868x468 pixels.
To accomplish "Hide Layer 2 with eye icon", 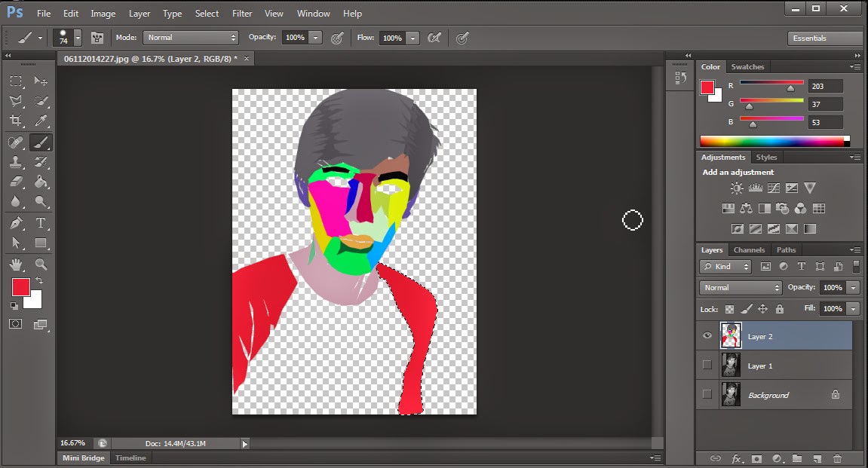I will pyautogui.click(x=707, y=336).
